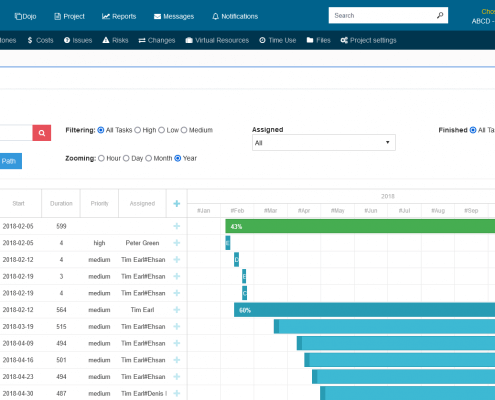This screenshot has height=400, width=495.
Task: Click the magnifier icon in Search box
Action: point(440,15)
